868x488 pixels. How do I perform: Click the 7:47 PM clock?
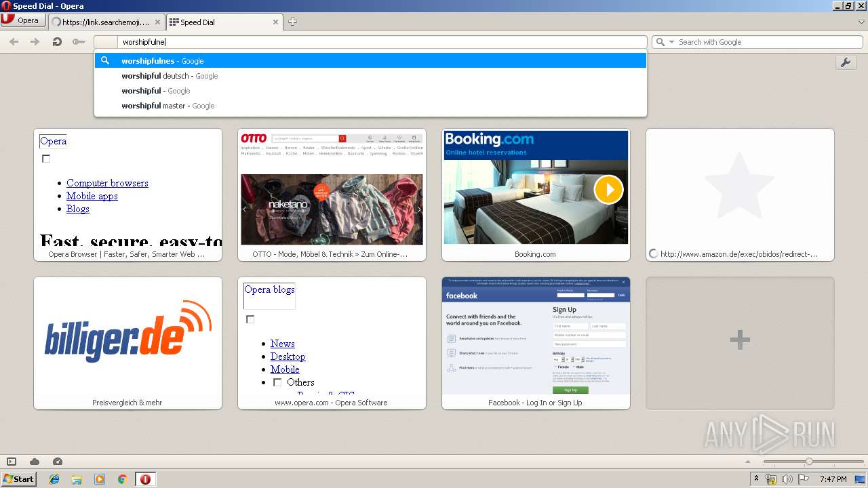tap(833, 479)
